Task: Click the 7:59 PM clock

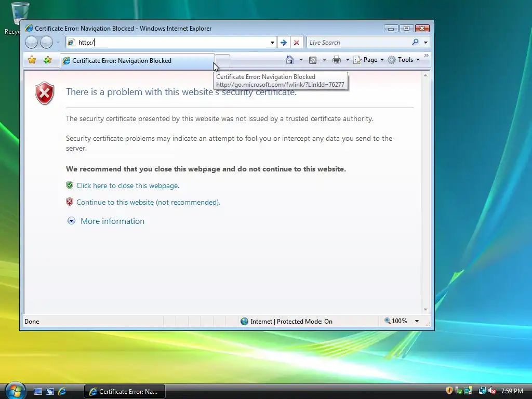Action: click(512, 391)
